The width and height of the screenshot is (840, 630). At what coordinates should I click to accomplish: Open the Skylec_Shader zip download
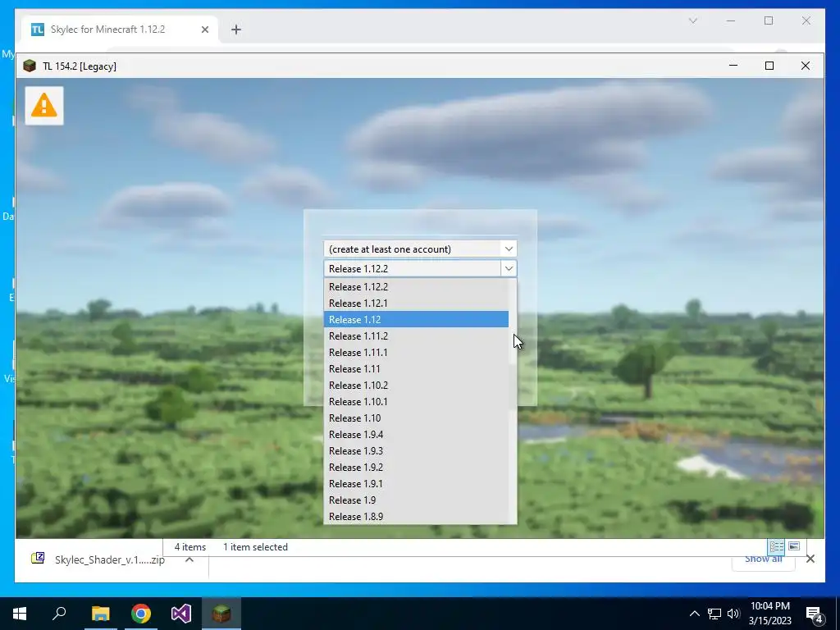pyautogui.click(x=99, y=559)
